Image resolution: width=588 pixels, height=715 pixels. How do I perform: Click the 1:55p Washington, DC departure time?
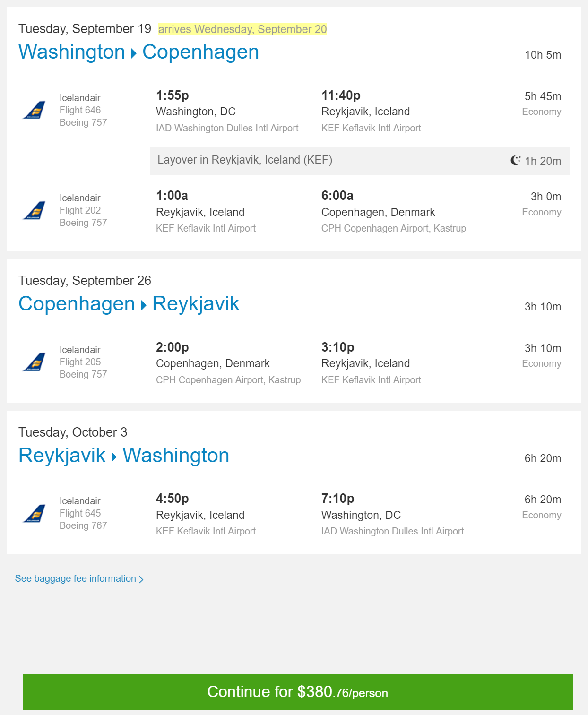click(x=173, y=95)
